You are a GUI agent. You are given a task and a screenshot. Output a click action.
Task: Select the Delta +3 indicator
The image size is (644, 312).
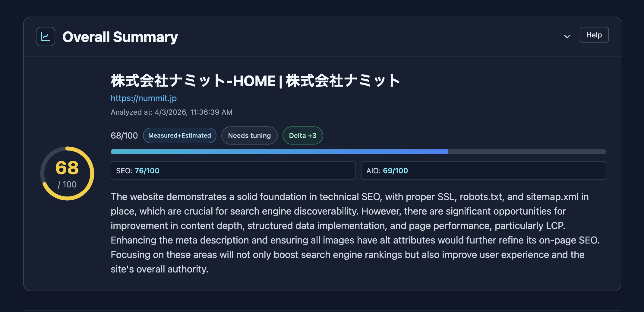(303, 135)
